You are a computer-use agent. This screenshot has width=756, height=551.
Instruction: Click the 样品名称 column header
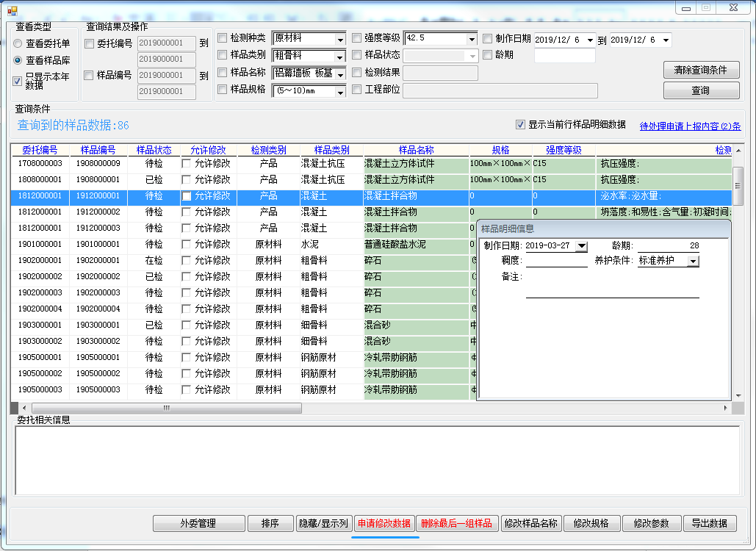(416, 150)
